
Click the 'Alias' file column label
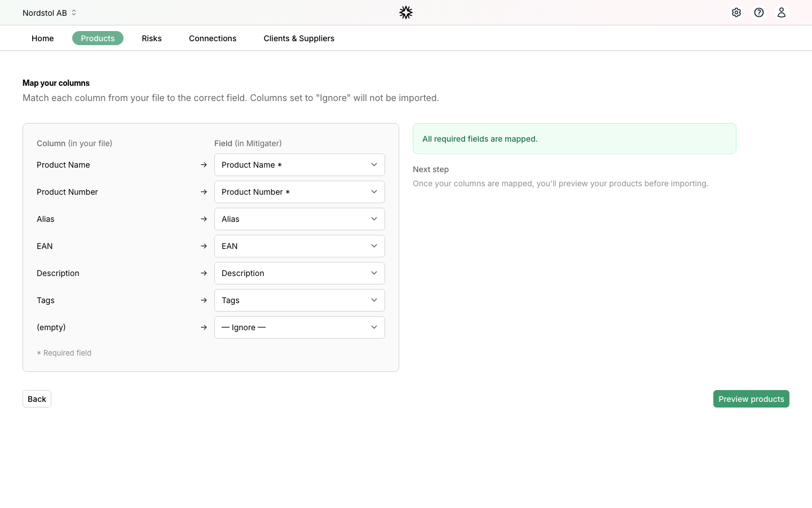(x=46, y=219)
